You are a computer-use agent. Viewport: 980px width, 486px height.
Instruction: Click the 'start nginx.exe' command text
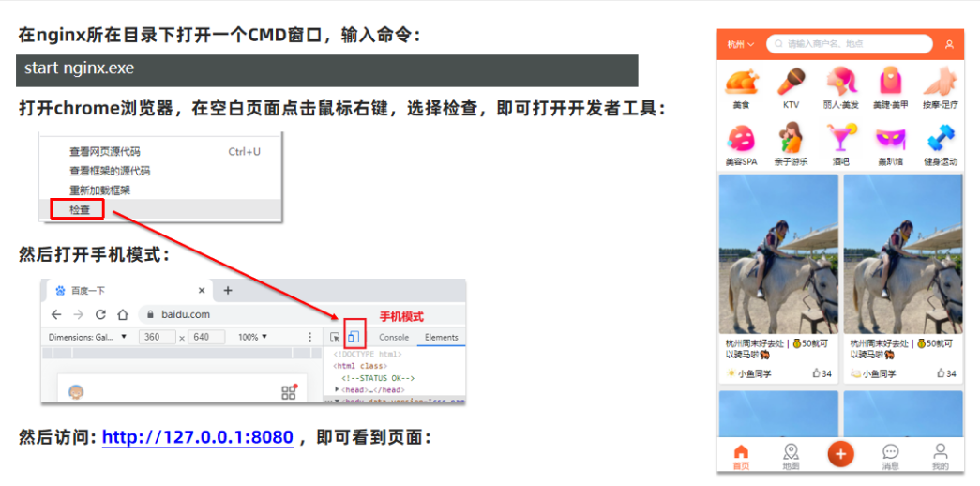click(x=80, y=68)
